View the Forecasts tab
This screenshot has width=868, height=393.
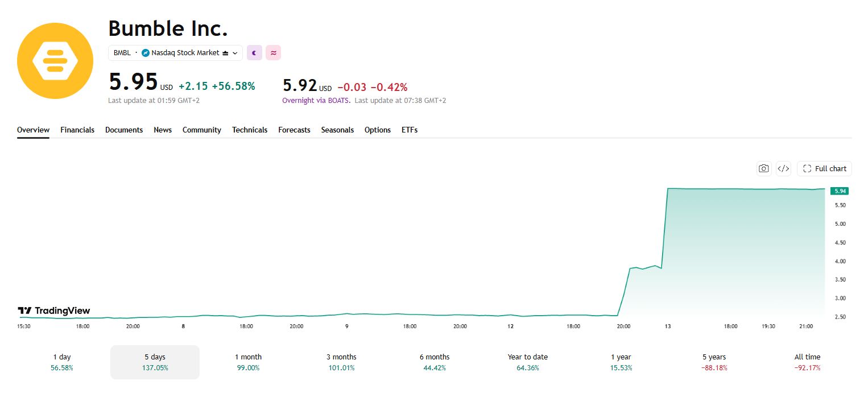click(294, 130)
